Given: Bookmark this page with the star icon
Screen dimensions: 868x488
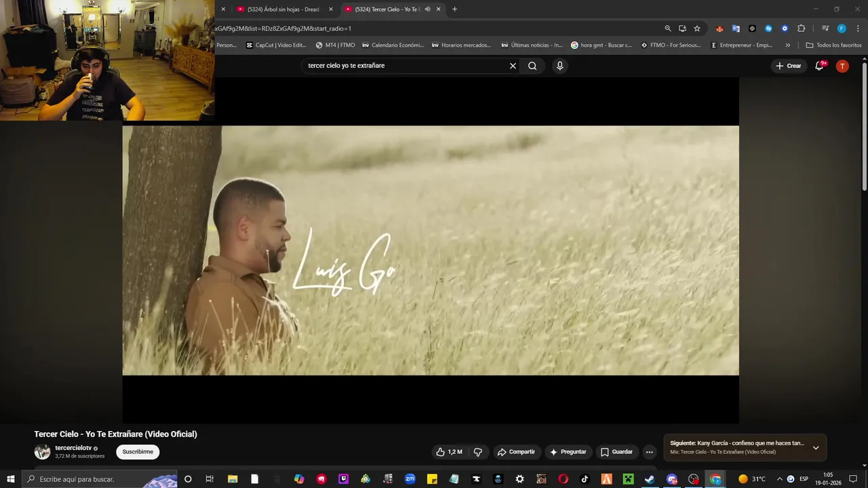Looking at the screenshot, I should [x=697, y=28].
